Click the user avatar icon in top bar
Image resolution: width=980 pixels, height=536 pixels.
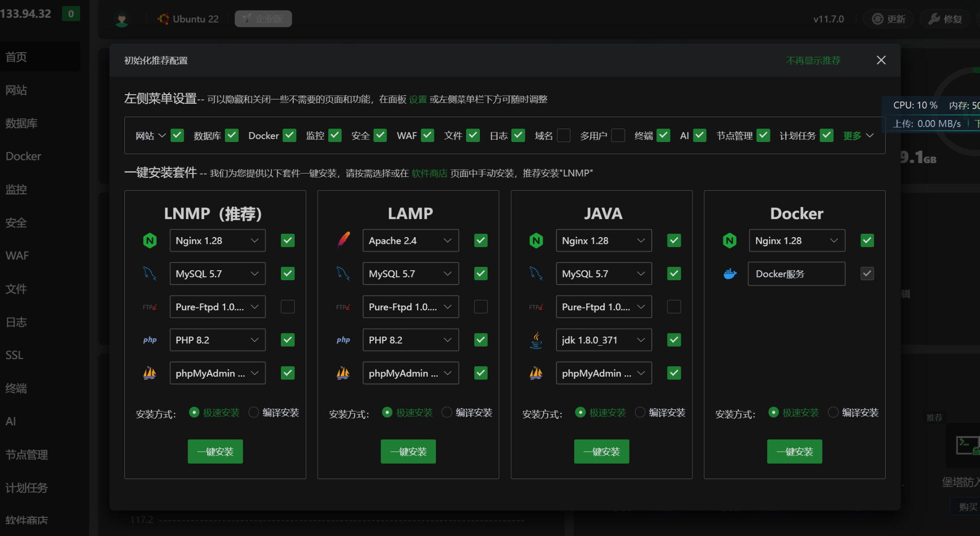click(122, 19)
